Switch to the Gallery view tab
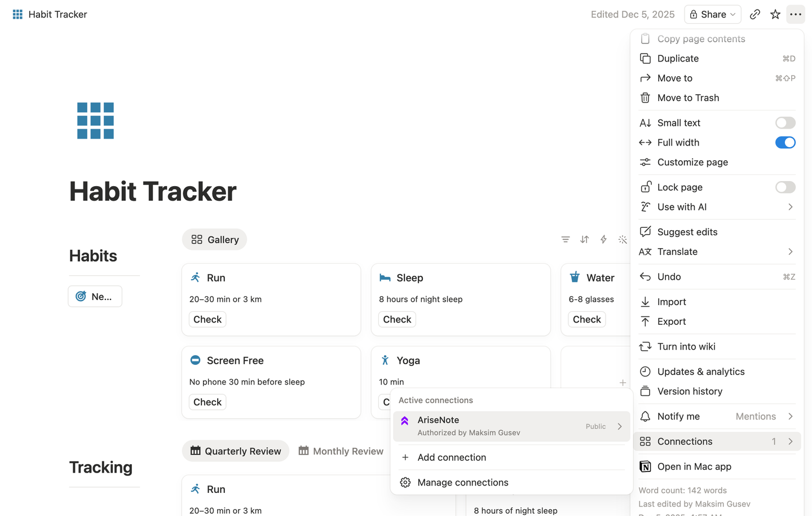The image size is (812, 516). pos(214,240)
